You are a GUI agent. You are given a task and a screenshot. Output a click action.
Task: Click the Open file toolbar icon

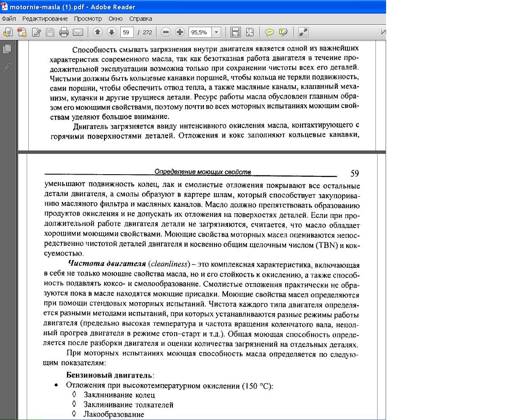pyautogui.click(x=8, y=32)
